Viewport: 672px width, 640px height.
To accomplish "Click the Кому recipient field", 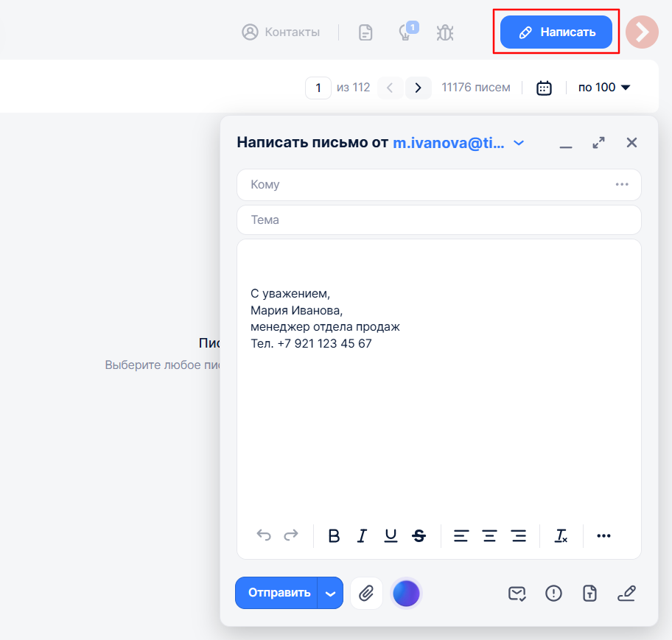I will click(427, 185).
